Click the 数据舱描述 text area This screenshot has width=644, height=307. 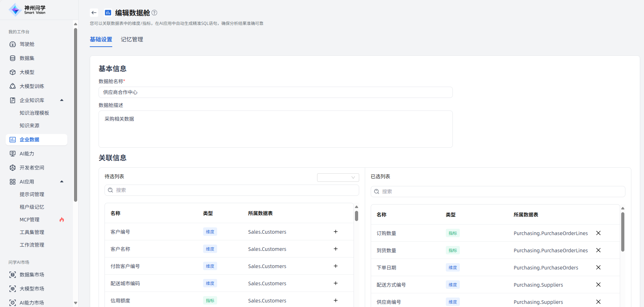276,129
